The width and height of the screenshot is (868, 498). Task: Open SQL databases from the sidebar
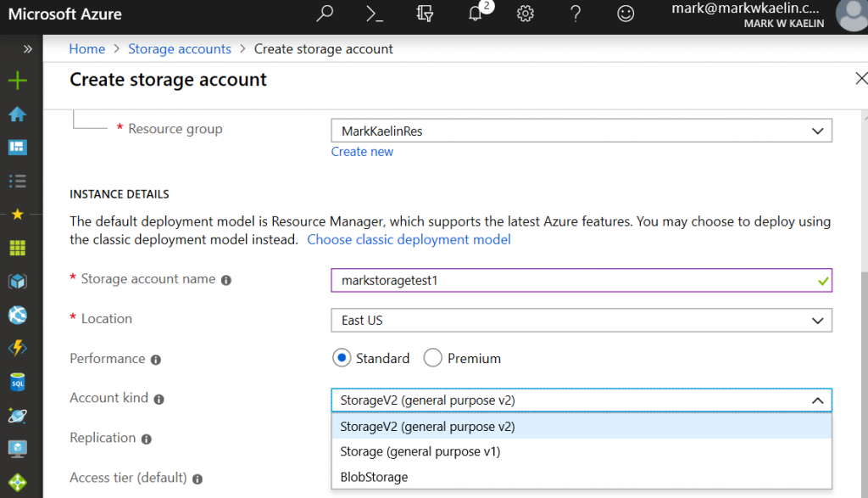tap(18, 383)
